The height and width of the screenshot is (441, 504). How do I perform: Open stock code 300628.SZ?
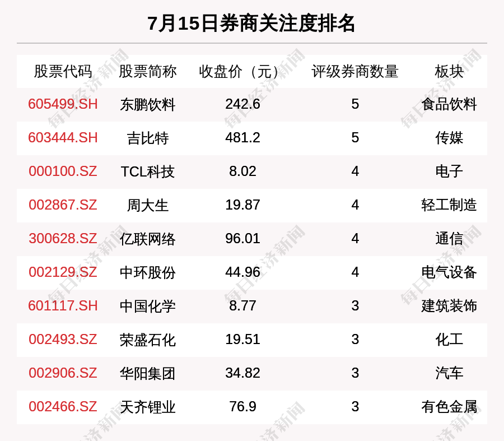[x=63, y=239]
